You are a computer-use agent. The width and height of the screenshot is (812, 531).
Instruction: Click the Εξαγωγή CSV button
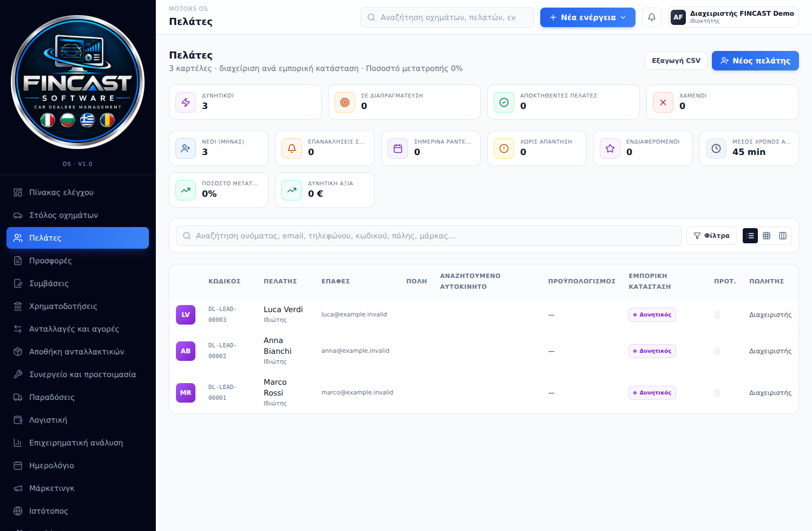676,61
